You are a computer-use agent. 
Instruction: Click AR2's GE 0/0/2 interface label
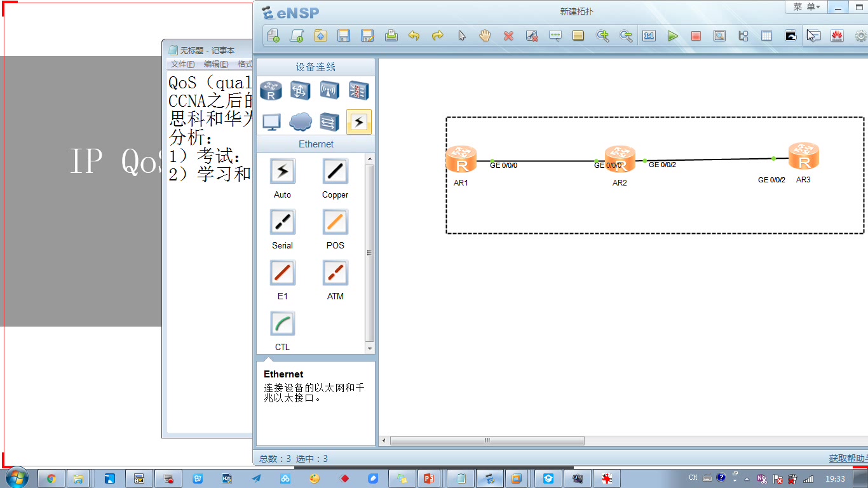(662, 165)
